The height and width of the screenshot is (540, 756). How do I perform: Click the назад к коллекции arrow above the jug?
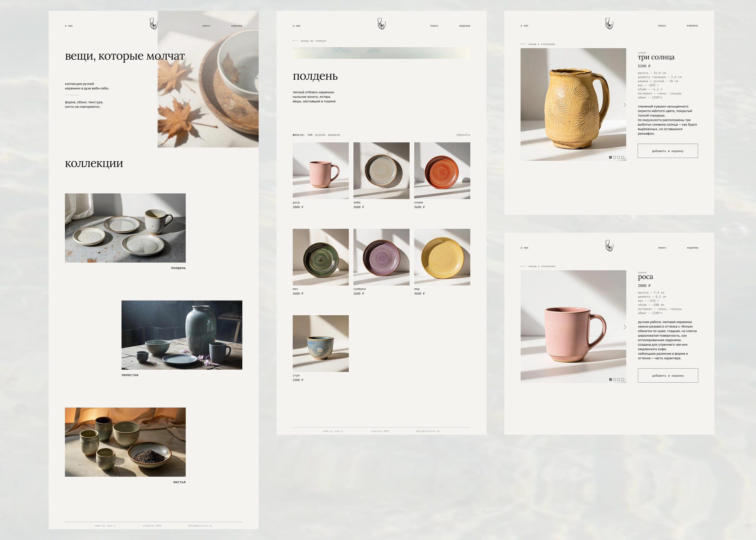pos(523,44)
